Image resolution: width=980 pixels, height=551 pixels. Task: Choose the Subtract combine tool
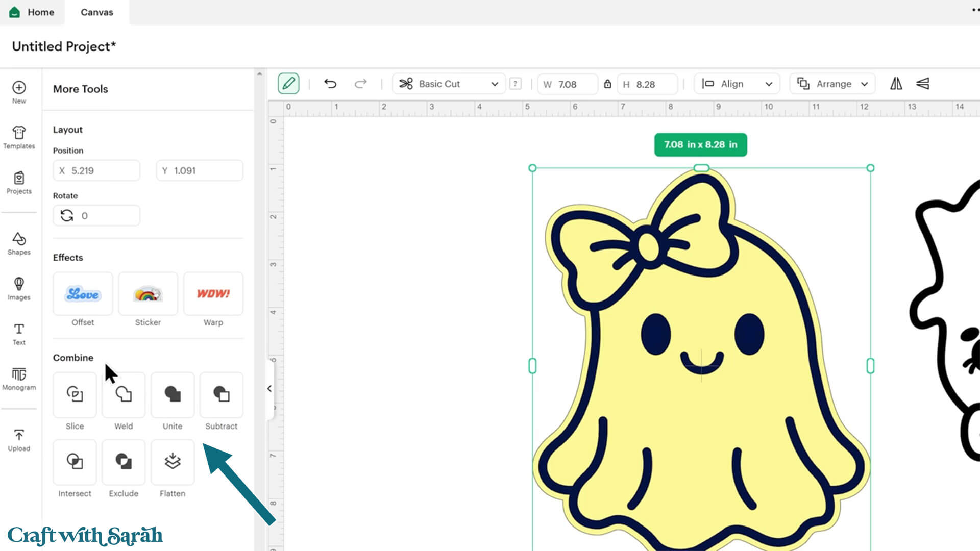click(221, 394)
